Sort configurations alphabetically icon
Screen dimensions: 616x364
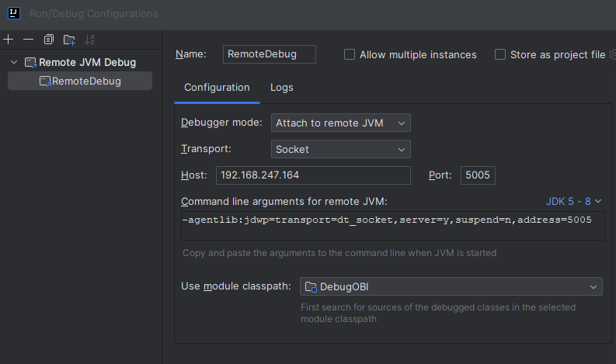89,40
